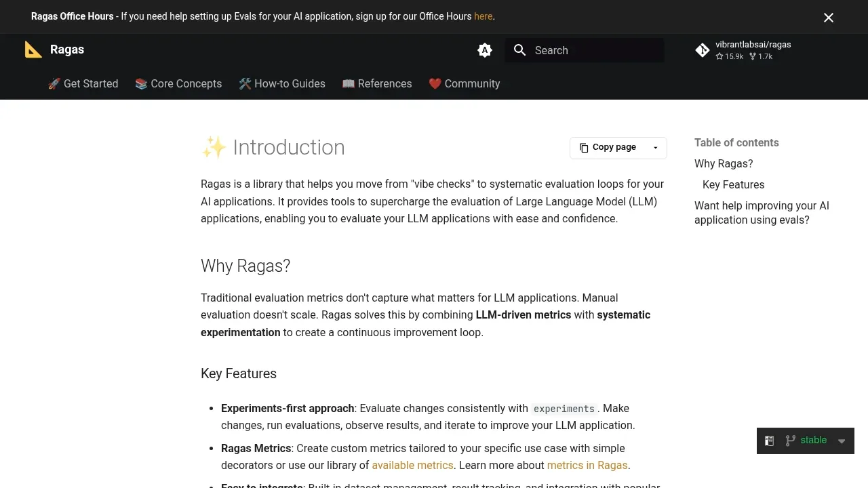The width and height of the screenshot is (868, 488).
Task: Toggle the light/dark theme switch icon
Action: (485, 50)
